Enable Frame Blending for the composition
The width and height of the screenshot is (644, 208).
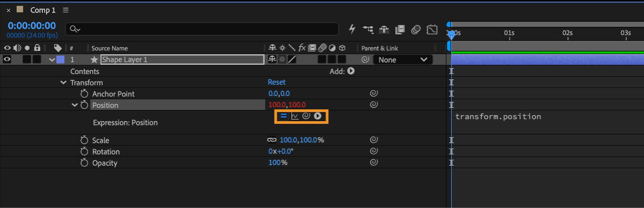pos(400,29)
